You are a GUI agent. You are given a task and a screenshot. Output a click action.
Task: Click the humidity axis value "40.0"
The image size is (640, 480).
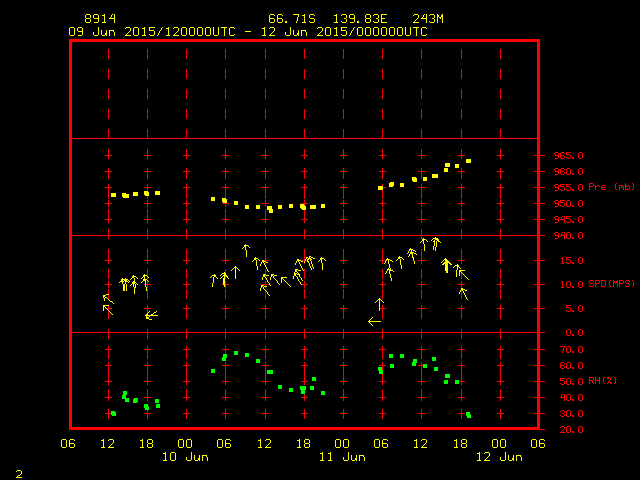571,398
